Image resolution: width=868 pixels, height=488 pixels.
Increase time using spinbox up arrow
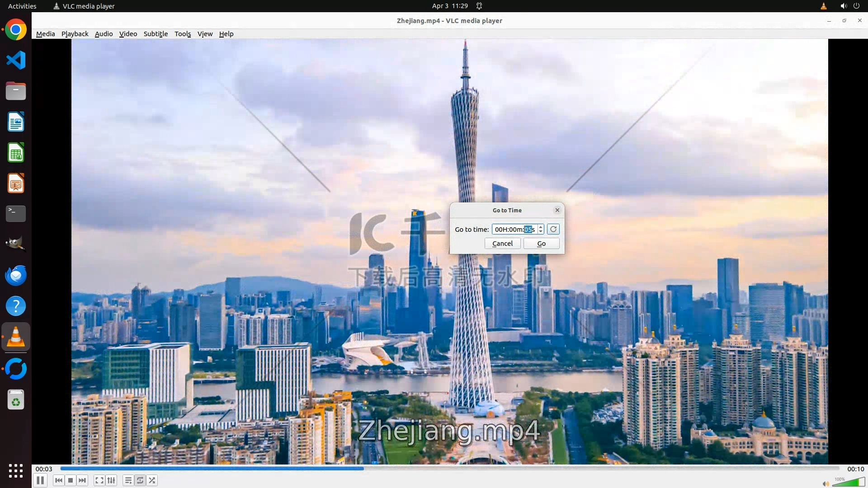click(541, 227)
